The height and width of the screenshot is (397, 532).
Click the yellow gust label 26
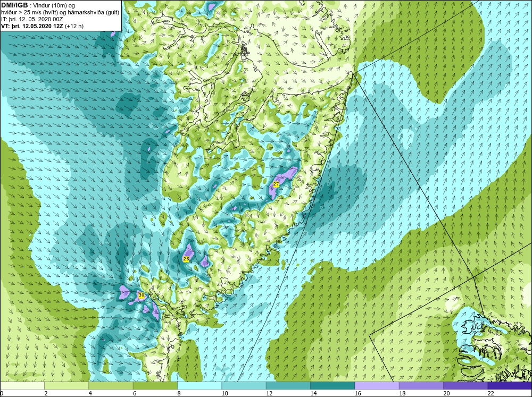point(186,259)
